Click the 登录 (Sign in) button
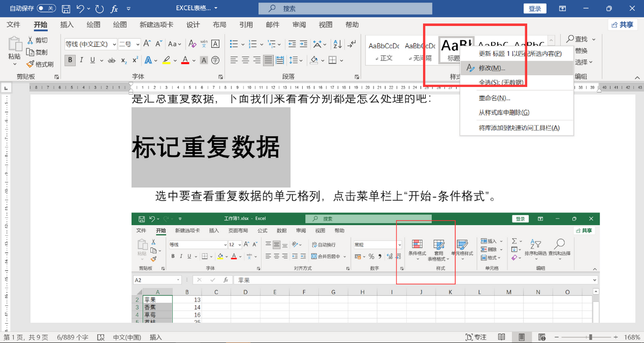 click(x=535, y=9)
